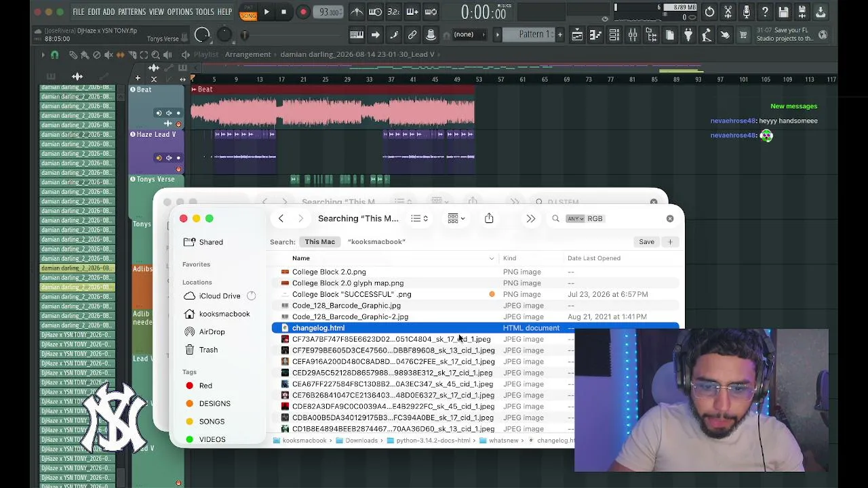Open the help question mark icon
The image size is (868, 488).
(765, 12)
